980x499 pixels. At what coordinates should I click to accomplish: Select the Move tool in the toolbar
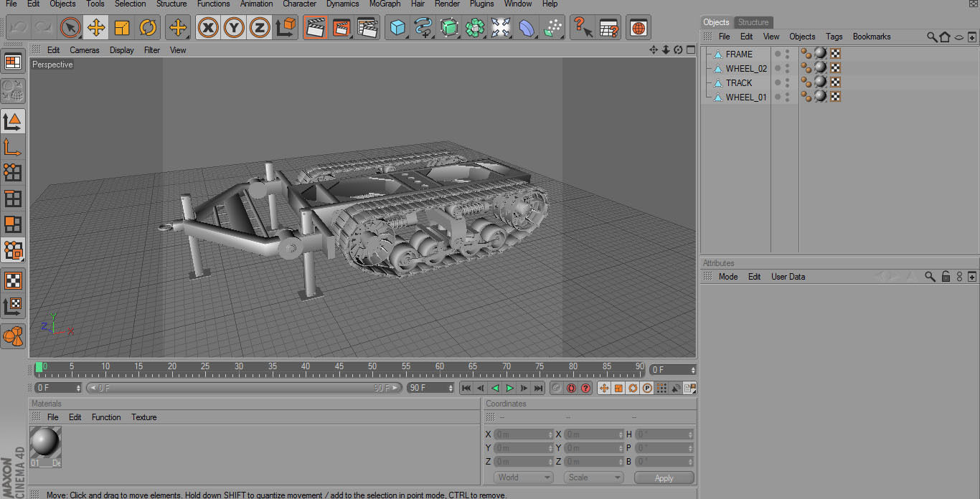click(x=95, y=28)
